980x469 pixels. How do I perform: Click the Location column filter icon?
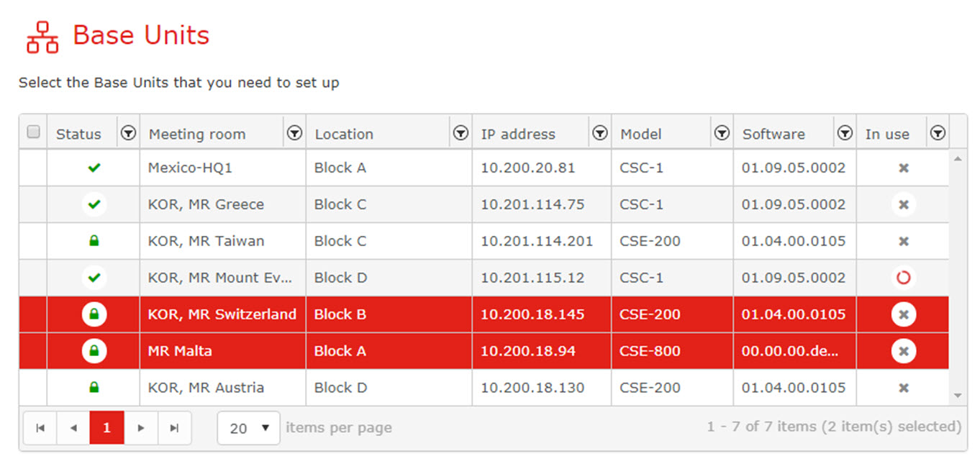[x=460, y=133]
